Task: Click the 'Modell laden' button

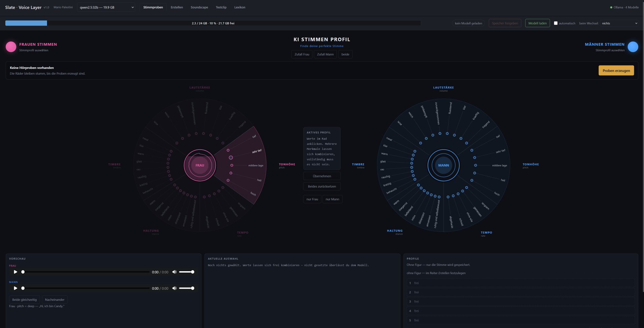Action: 538,23
